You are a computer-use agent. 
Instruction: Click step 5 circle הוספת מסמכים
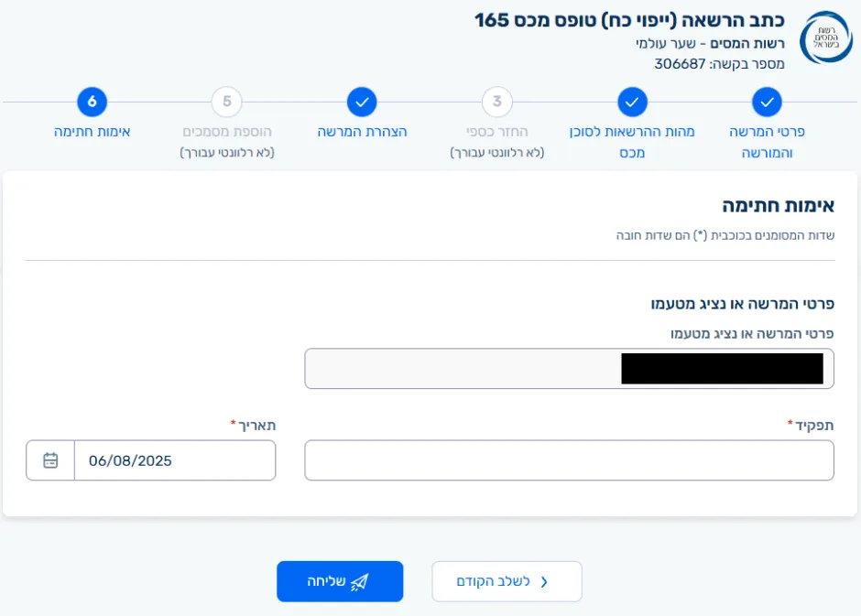pyautogui.click(x=227, y=102)
